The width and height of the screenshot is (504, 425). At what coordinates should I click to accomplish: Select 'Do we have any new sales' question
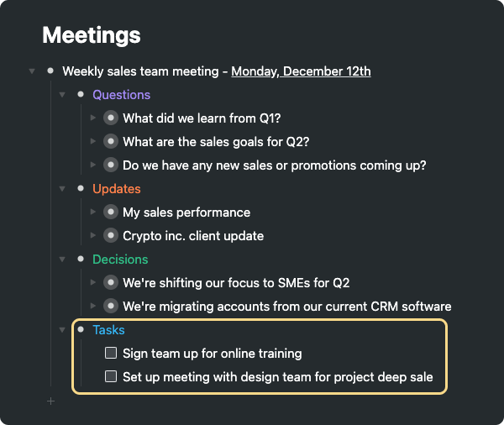pos(274,165)
